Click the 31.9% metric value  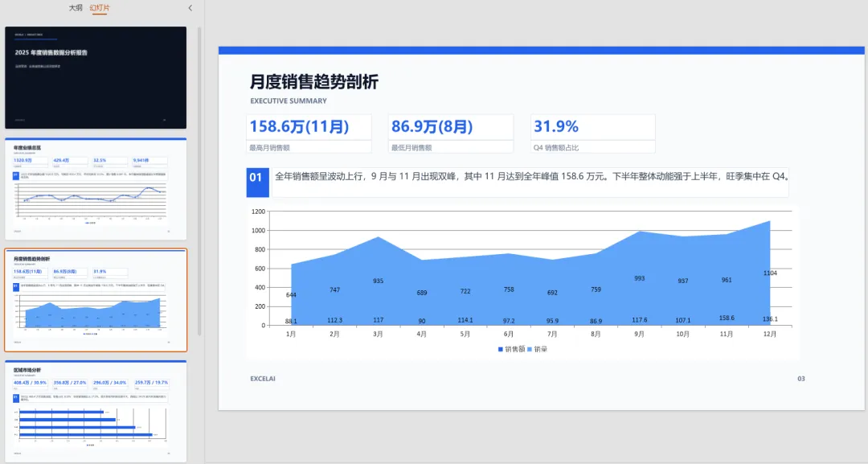[556, 126]
